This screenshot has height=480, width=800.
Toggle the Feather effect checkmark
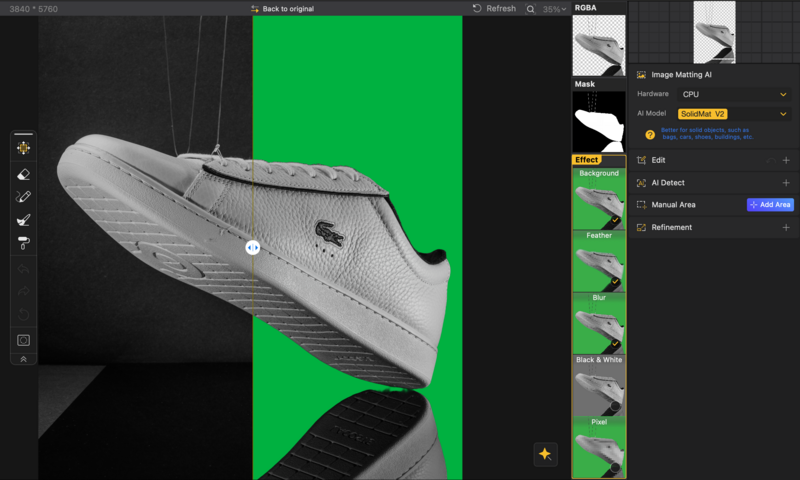(615, 282)
